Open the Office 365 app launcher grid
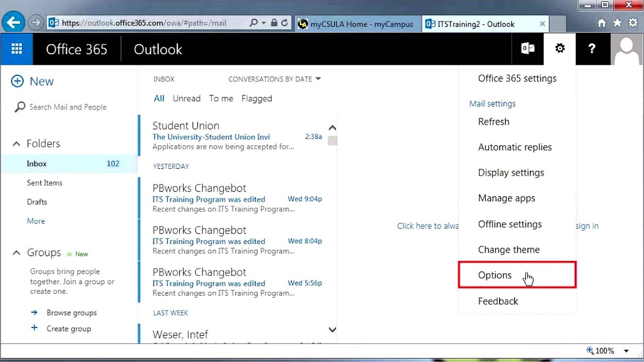Viewport: 644px width, 362px height. pyautogui.click(x=17, y=49)
